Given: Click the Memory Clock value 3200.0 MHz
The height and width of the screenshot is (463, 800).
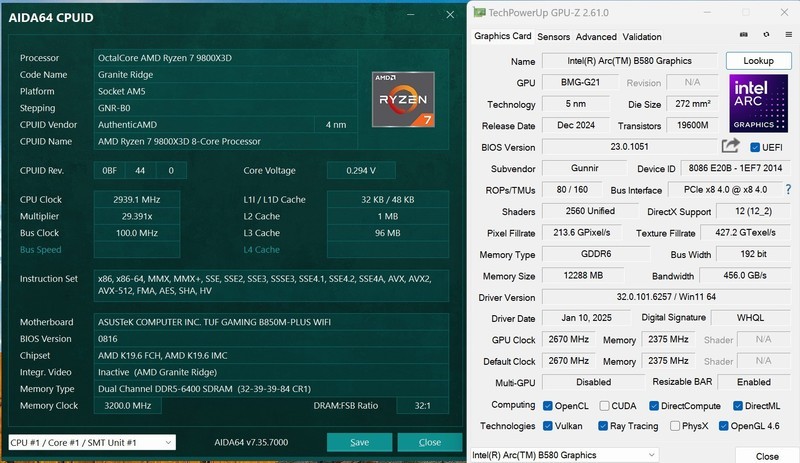Looking at the screenshot, I should (x=128, y=406).
